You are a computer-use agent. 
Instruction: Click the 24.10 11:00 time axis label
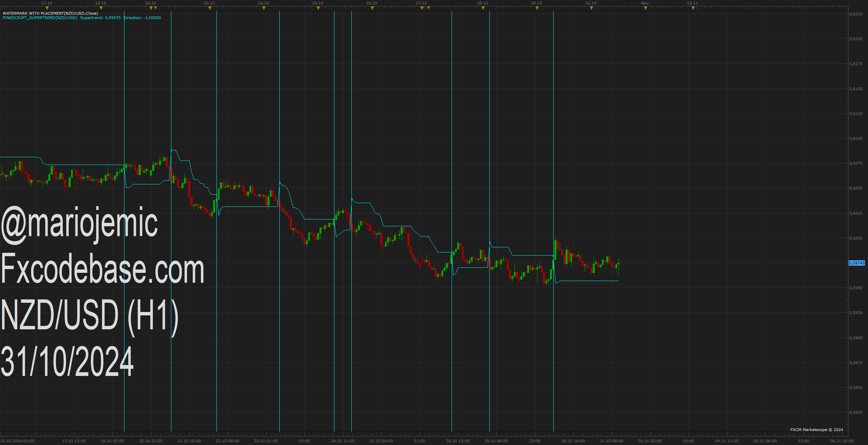(x=343, y=441)
